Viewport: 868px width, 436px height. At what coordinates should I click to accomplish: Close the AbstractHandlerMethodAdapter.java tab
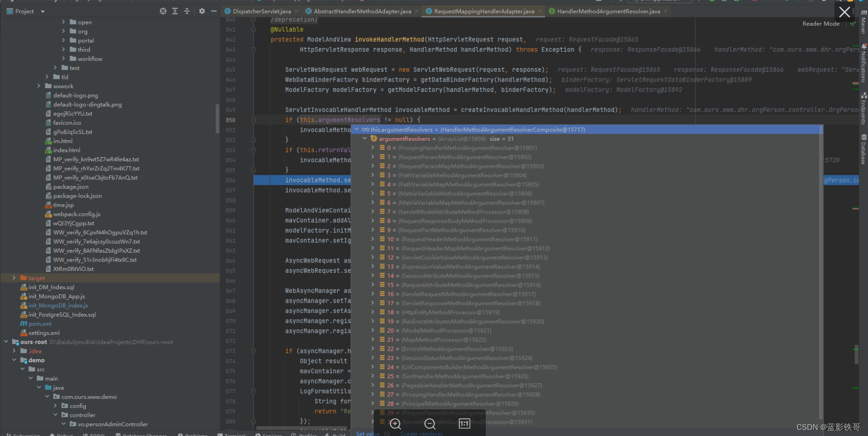point(417,11)
